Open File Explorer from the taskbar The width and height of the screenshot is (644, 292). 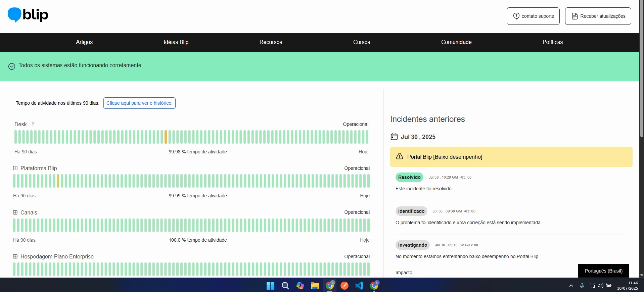pyautogui.click(x=315, y=286)
